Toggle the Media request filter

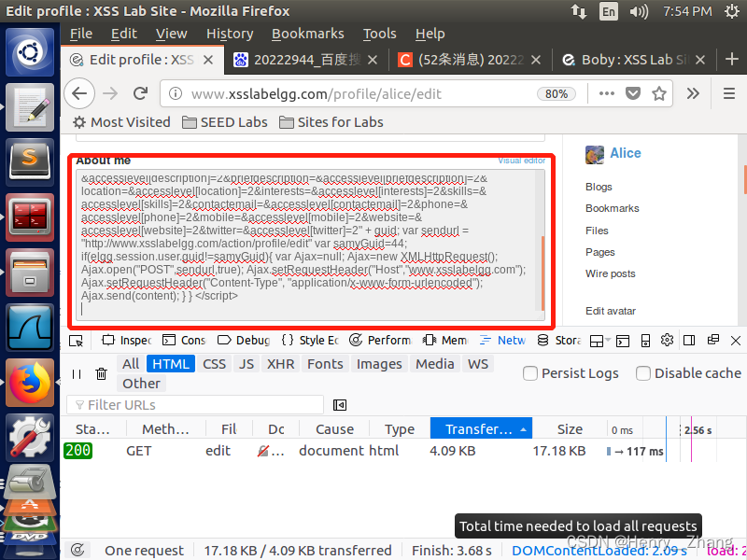pyautogui.click(x=435, y=364)
